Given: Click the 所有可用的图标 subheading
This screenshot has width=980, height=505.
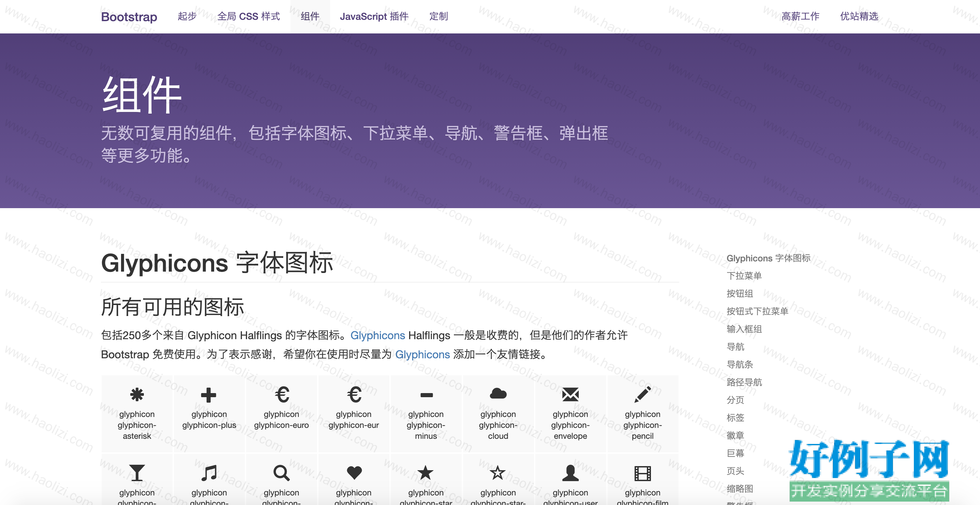Looking at the screenshot, I should click(172, 307).
